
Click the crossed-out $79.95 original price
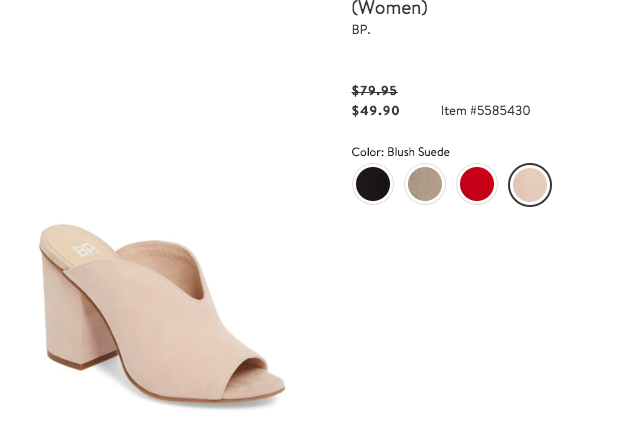point(375,91)
